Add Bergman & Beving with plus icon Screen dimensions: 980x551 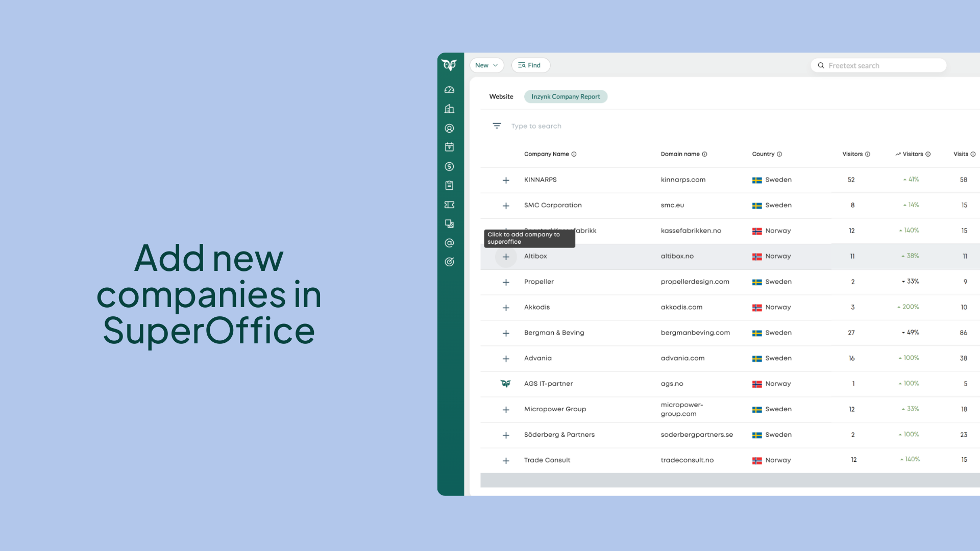pos(506,333)
